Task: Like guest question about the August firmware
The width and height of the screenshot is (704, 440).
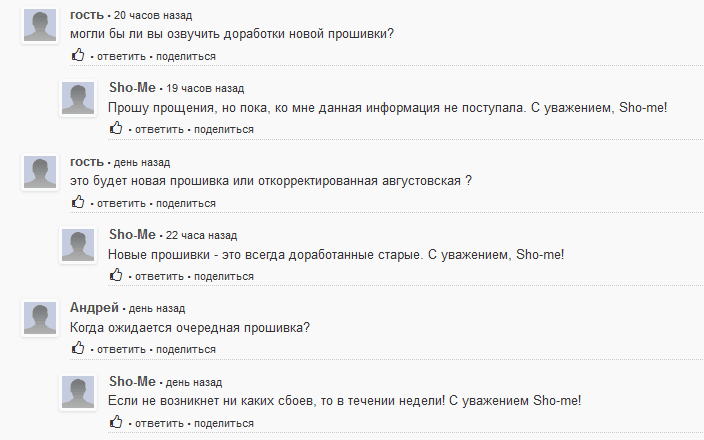Action: pos(78,203)
